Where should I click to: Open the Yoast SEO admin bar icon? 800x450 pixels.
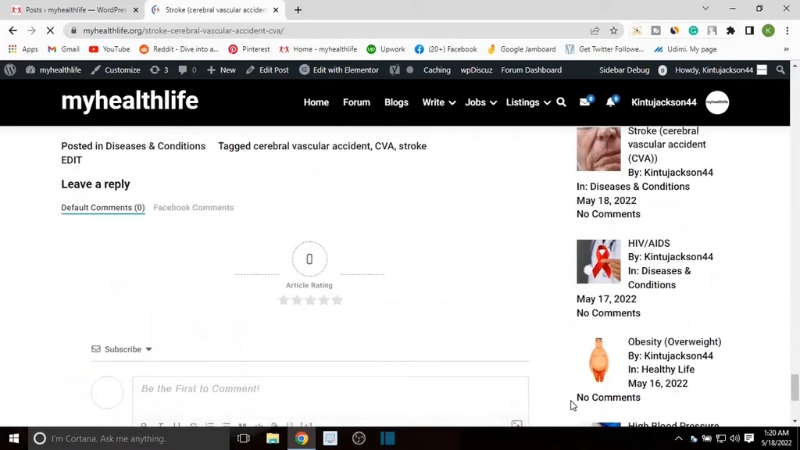(x=394, y=70)
